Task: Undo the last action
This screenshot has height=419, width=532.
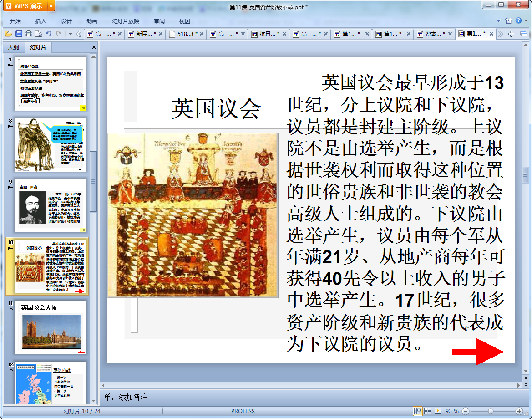Action: [49, 34]
